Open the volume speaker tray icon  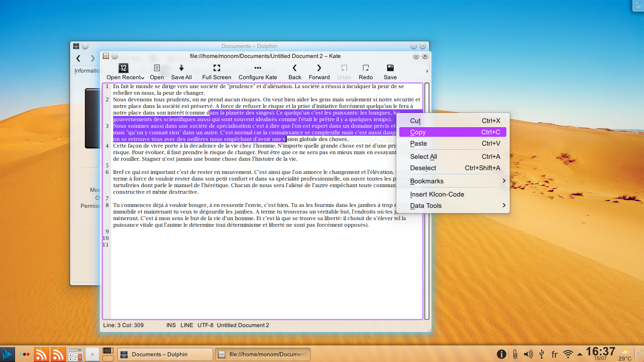pyautogui.click(x=528, y=354)
